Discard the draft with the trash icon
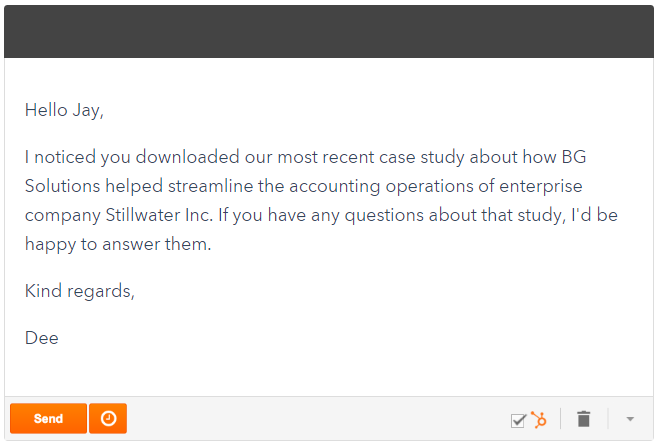The height and width of the screenshot is (448, 657). (584, 420)
